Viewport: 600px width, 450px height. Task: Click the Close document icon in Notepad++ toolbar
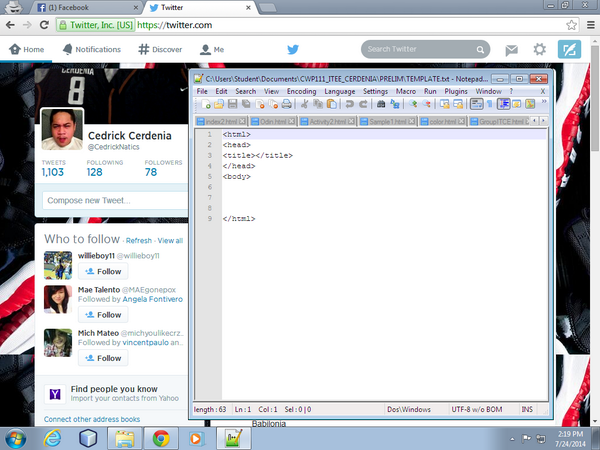(x=260, y=104)
